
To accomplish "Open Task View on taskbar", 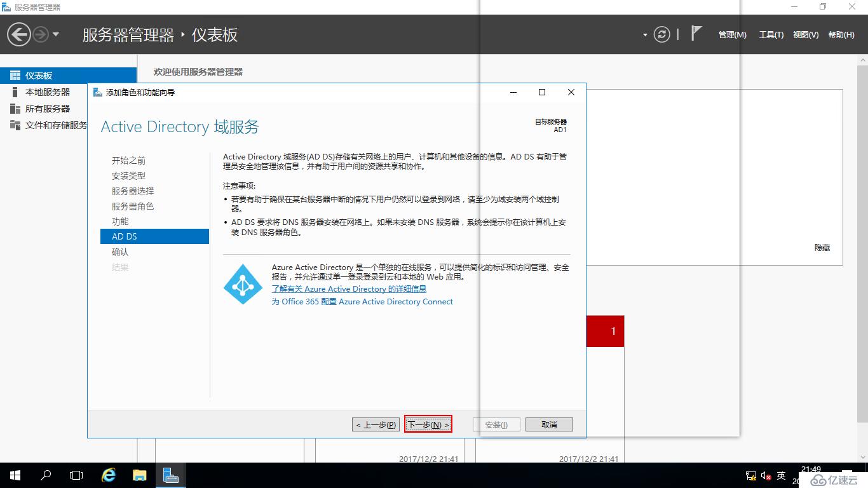I will 76,475.
